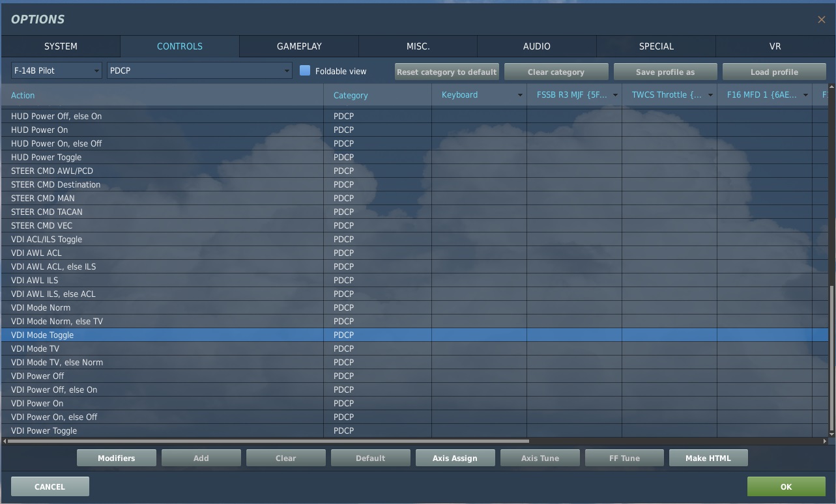Select the STEER CMD MAN row
Image resolution: width=836 pixels, height=504 pixels.
pyautogui.click(x=414, y=198)
